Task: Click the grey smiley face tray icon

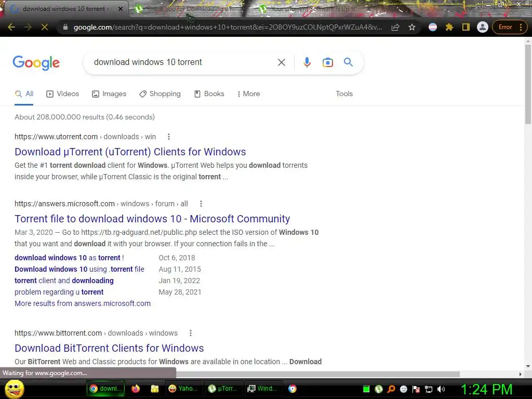Action: click(403, 389)
